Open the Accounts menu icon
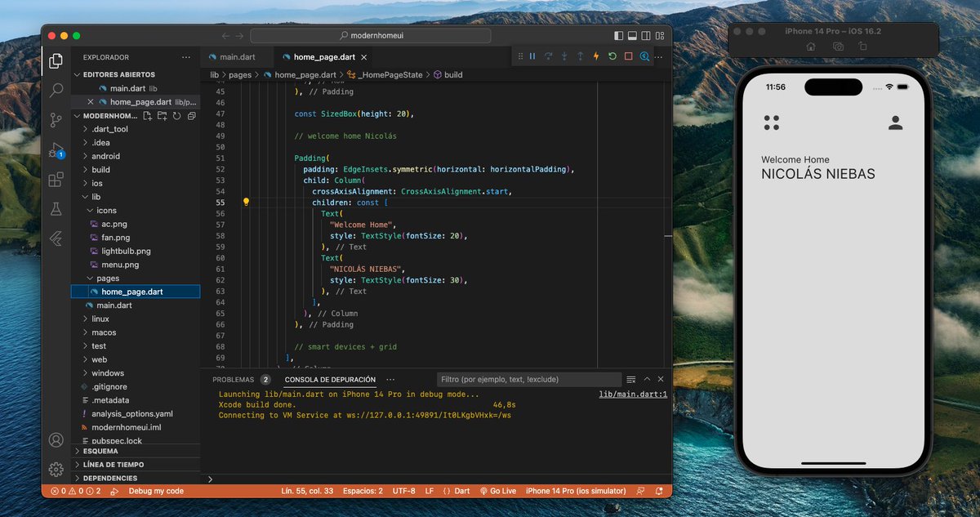The width and height of the screenshot is (980, 517). click(56, 439)
